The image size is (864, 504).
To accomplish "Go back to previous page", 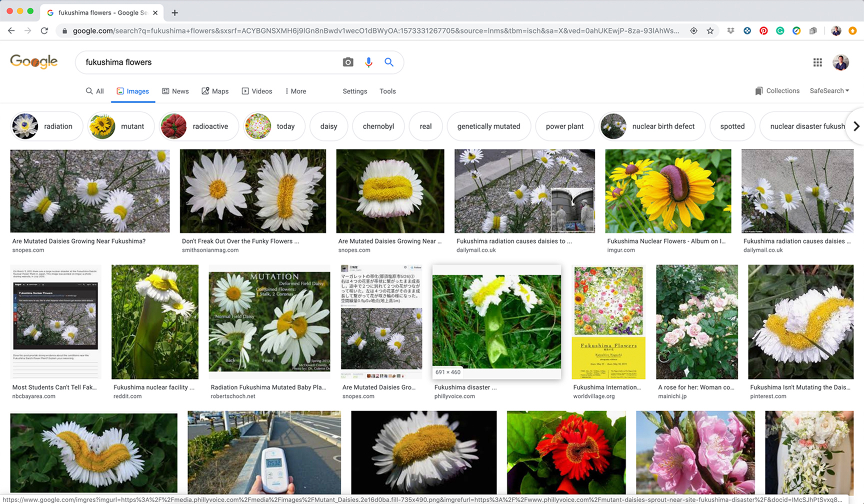I will 11,30.
